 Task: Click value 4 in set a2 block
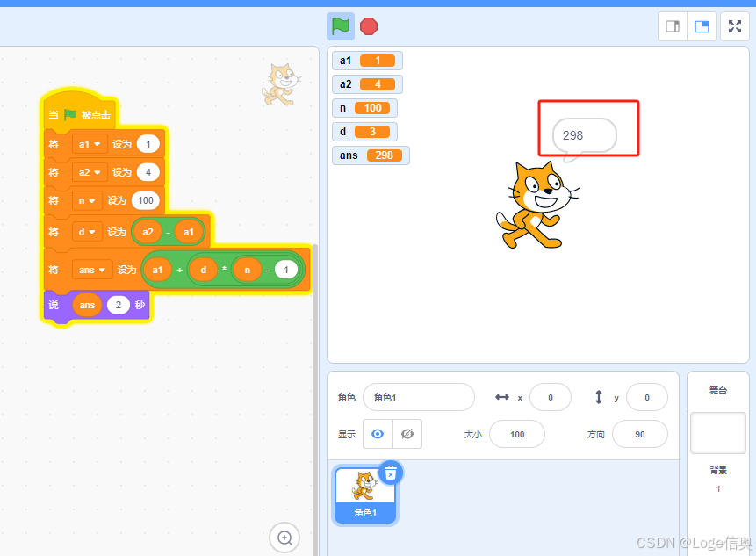[x=148, y=172]
